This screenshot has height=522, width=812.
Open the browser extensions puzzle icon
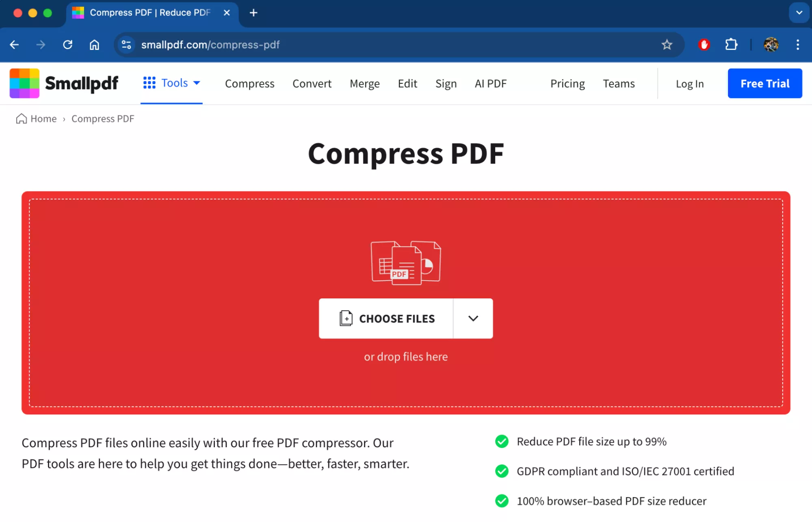[x=731, y=45]
